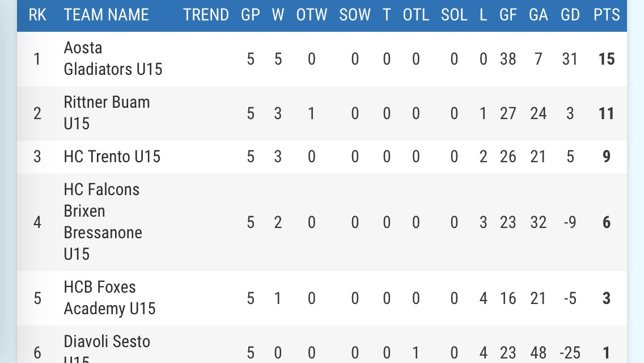Sort by GD goal difference header
The width and height of the screenshot is (644, 363).
click(570, 15)
